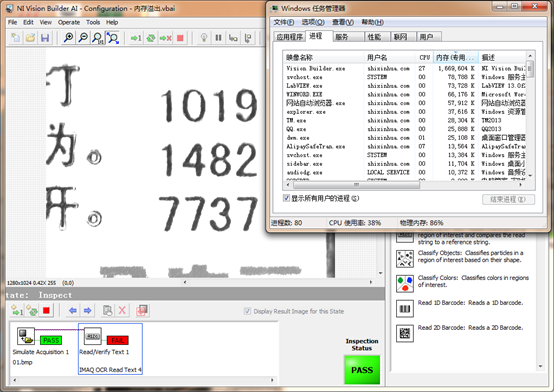The image size is (554, 392).
Task: Toggle Display Result Image for this State checkbox
Action: 247,311
